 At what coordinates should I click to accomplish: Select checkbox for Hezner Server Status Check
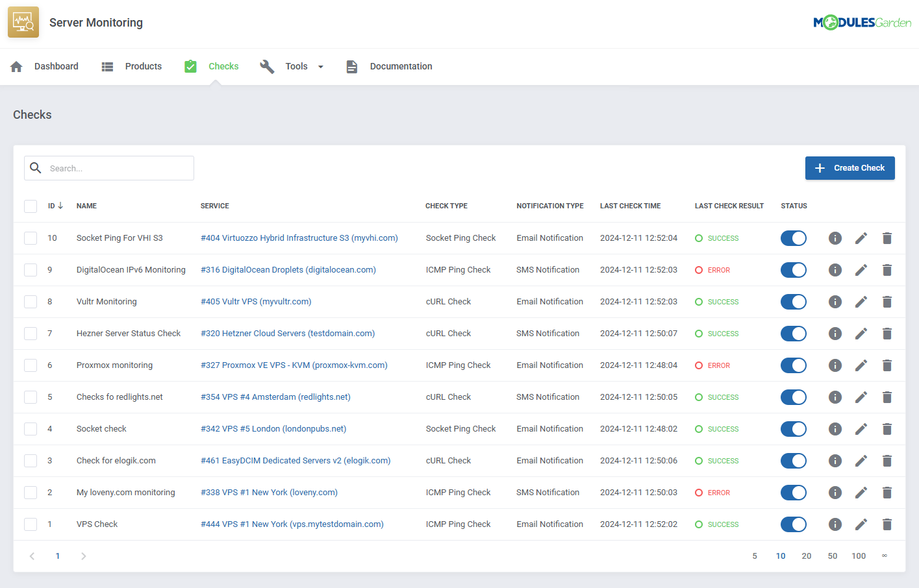[x=31, y=334]
